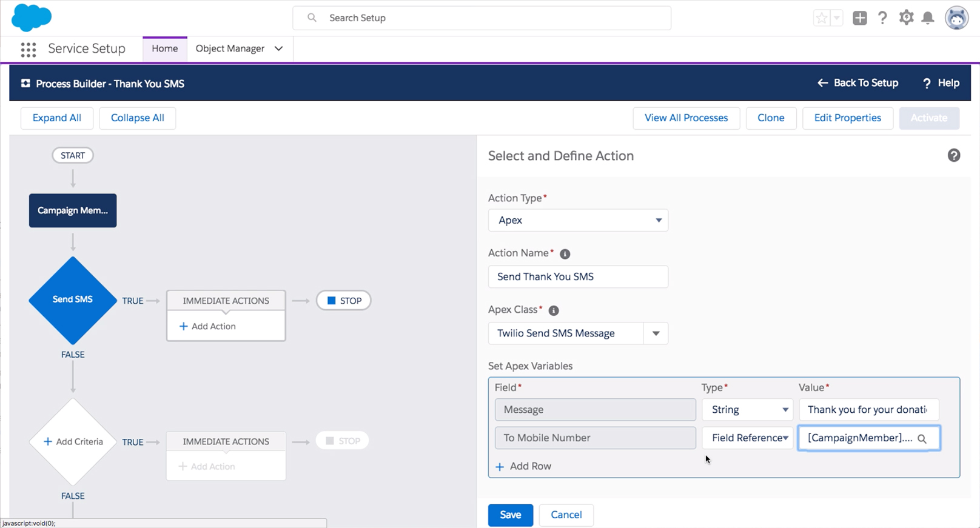Screen dimensions: 980x528
Task: Click the Message field box
Action: click(x=595, y=410)
